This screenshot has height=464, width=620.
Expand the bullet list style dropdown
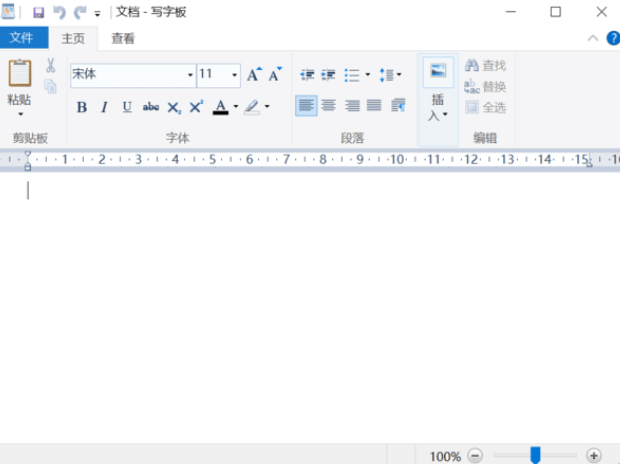tap(368, 75)
